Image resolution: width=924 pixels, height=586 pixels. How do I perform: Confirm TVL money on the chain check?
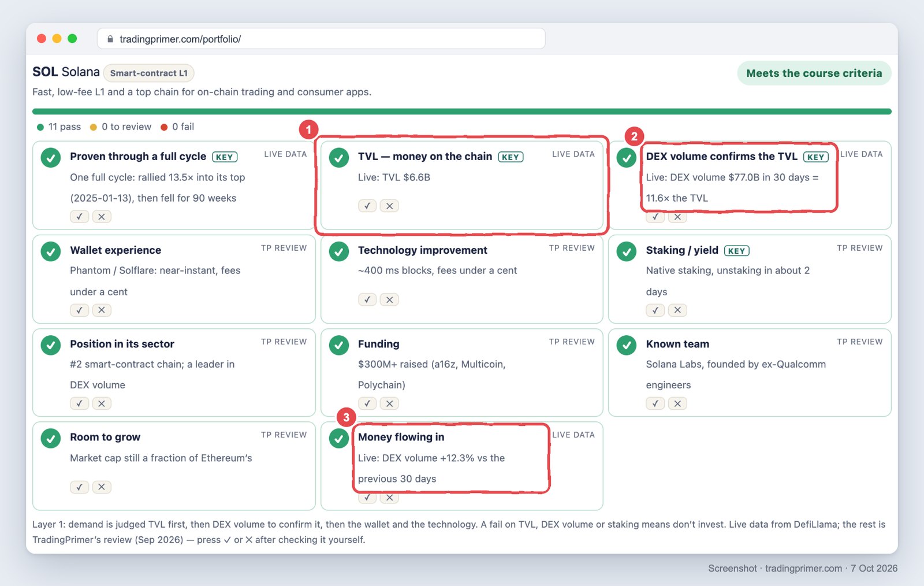pyautogui.click(x=367, y=206)
